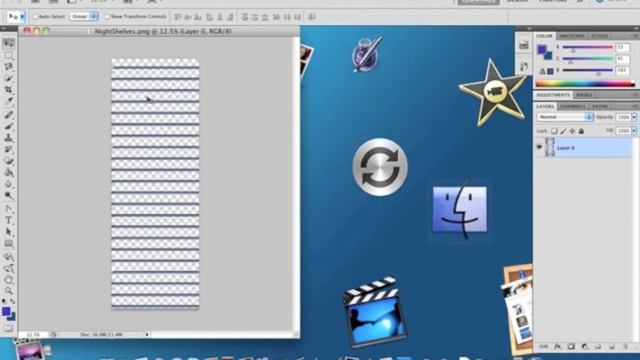Select Layer 0 thumbnail in Layers panel
640x360 pixels.
pyautogui.click(x=550, y=147)
